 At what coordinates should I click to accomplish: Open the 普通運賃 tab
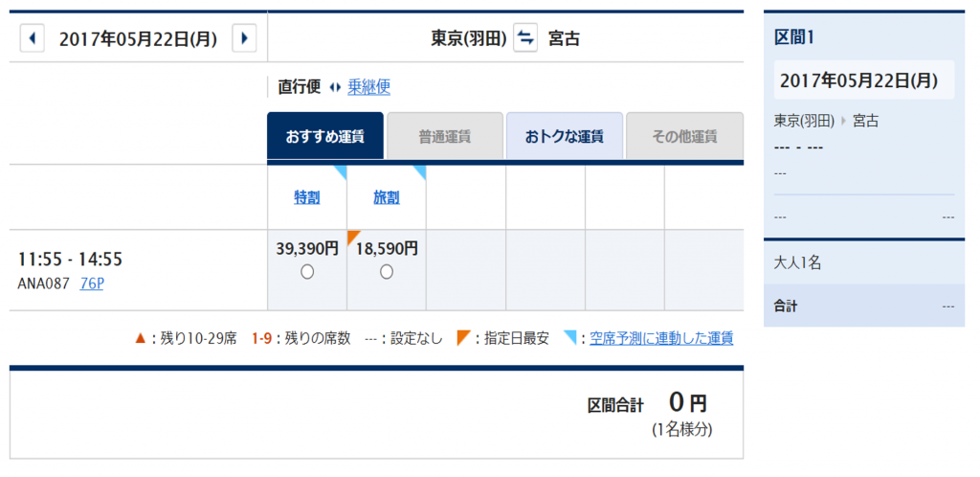tap(445, 136)
